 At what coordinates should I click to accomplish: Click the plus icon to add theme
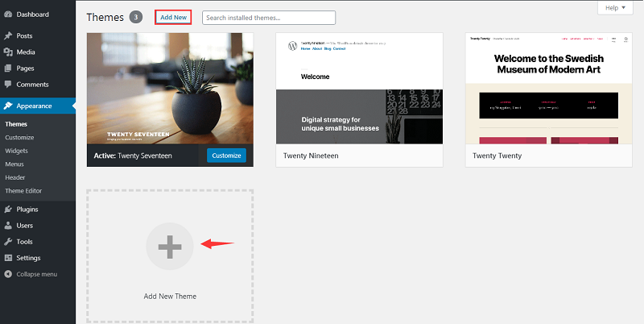point(170,247)
